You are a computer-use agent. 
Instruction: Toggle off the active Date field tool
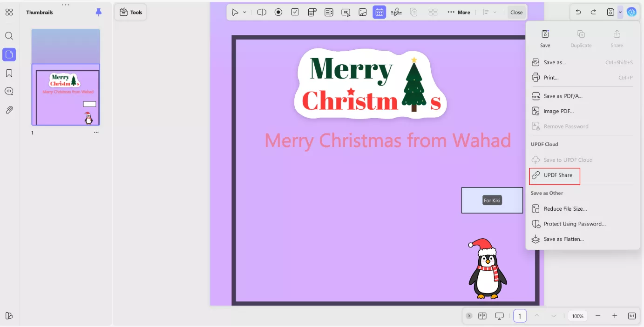pyautogui.click(x=379, y=12)
